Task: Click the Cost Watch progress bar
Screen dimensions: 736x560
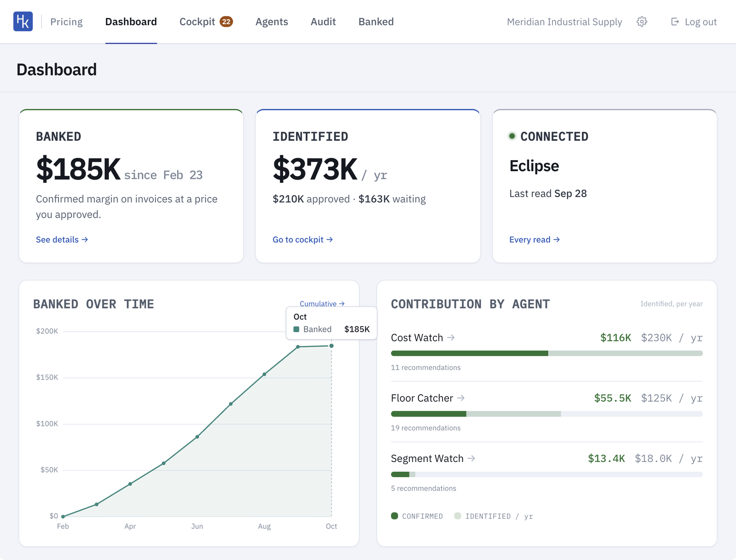Action: point(547,353)
